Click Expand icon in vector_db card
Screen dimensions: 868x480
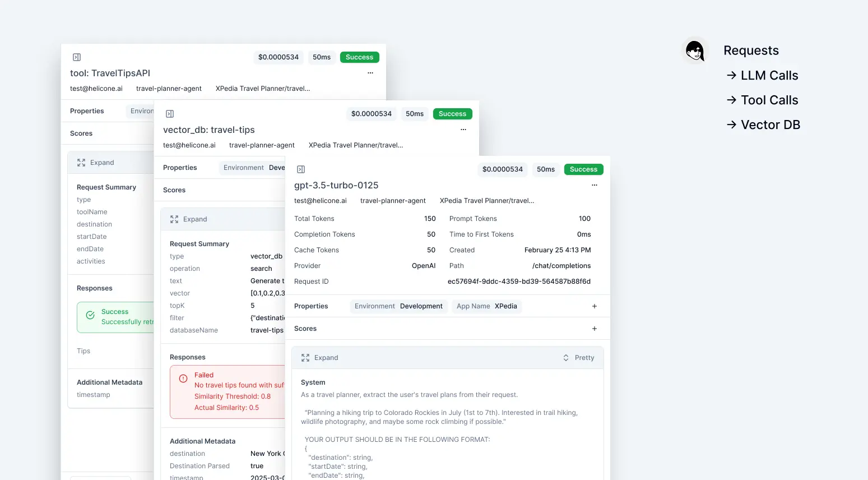click(174, 219)
